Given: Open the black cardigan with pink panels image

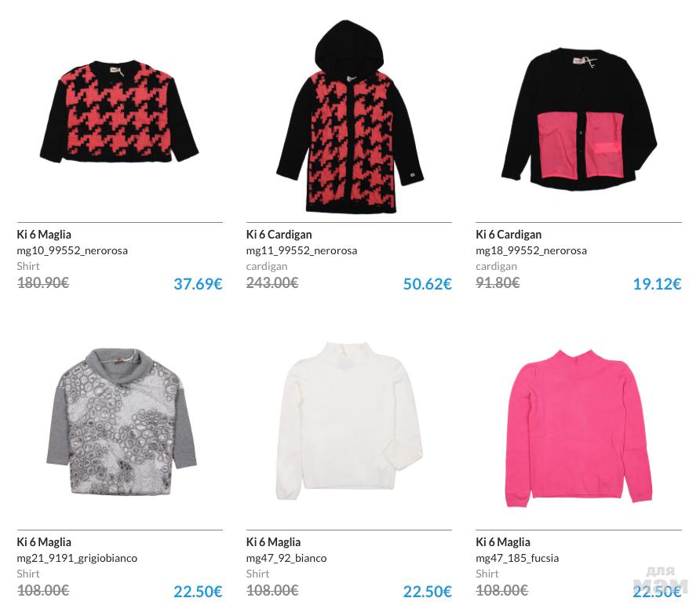Looking at the screenshot, I should pyautogui.click(x=579, y=119).
